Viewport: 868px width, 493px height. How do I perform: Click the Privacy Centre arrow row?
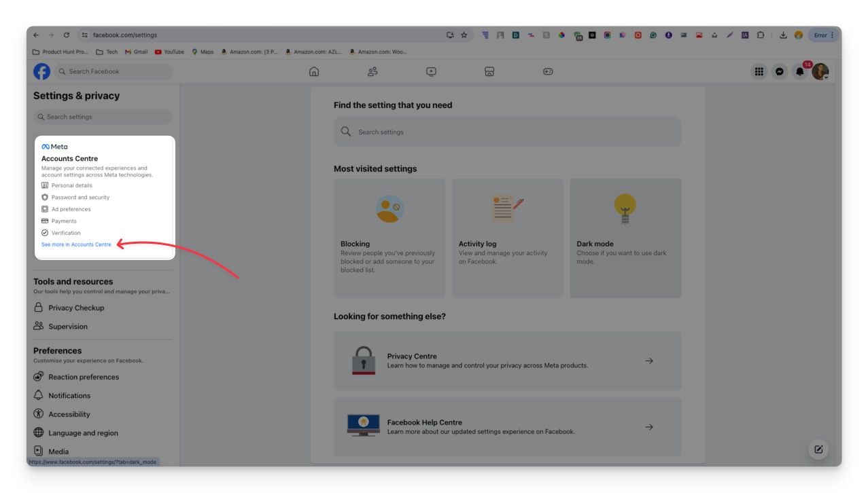coord(507,361)
